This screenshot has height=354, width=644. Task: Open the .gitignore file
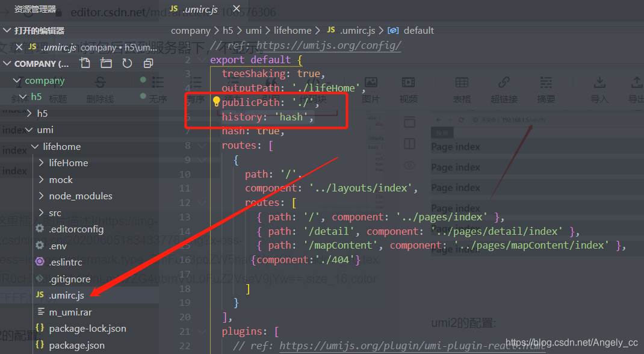pyautogui.click(x=70, y=279)
